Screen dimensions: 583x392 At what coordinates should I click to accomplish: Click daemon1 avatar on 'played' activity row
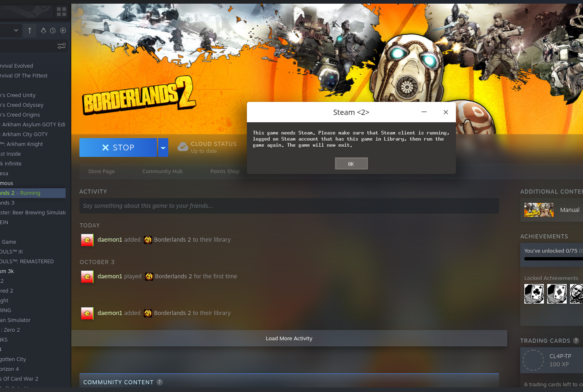87,277
